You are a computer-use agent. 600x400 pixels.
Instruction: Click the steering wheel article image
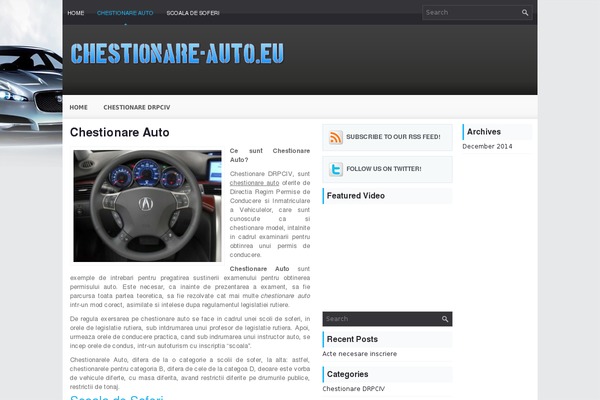click(x=147, y=206)
